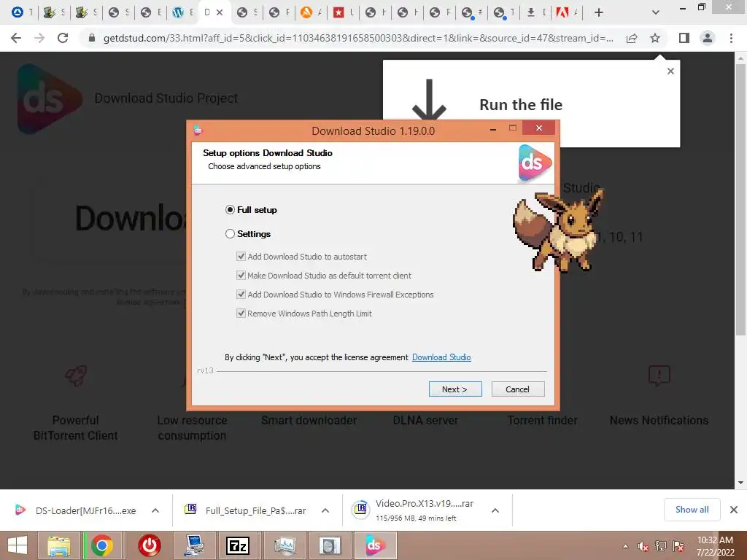Viewport: 747px width, 560px height.
Task: Expand options for DS-Loader exe download
Action: (x=155, y=510)
